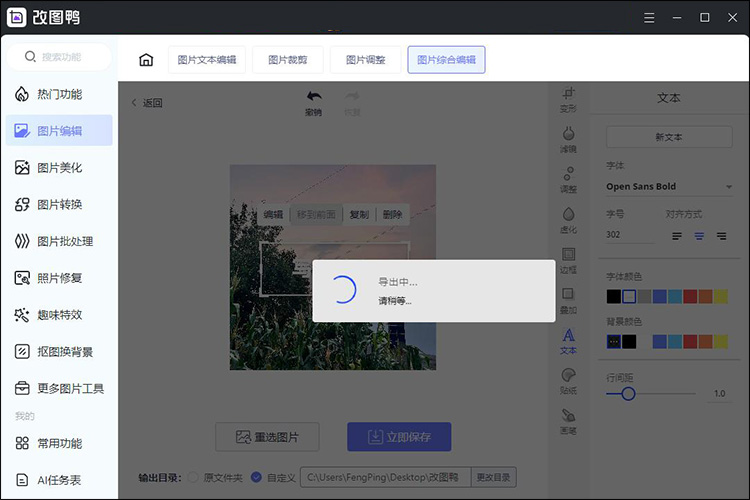
Task: Open 抠图换背景 in sidebar
Action: pyautogui.click(x=59, y=352)
